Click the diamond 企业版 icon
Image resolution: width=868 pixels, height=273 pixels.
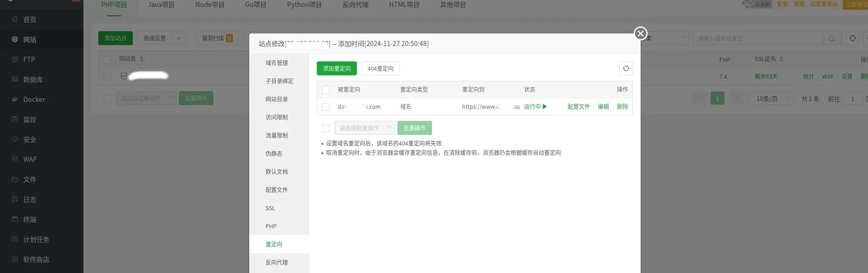tap(747, 4)
